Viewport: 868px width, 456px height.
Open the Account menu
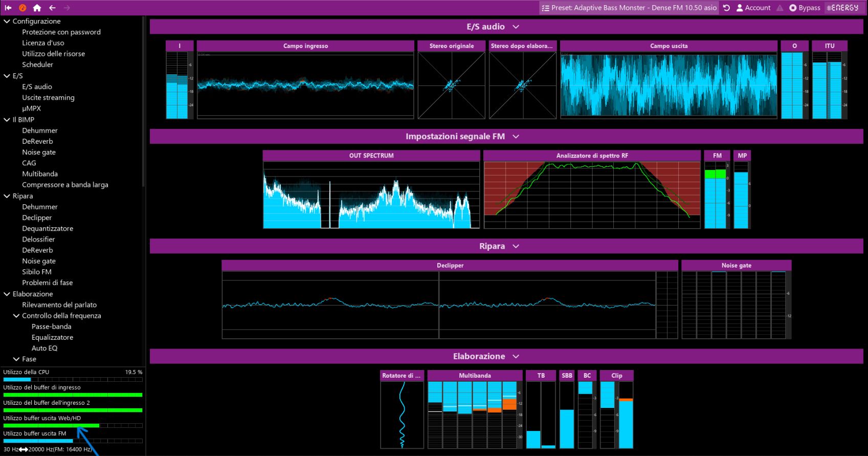pyautogui.click(x=753, y=8)
